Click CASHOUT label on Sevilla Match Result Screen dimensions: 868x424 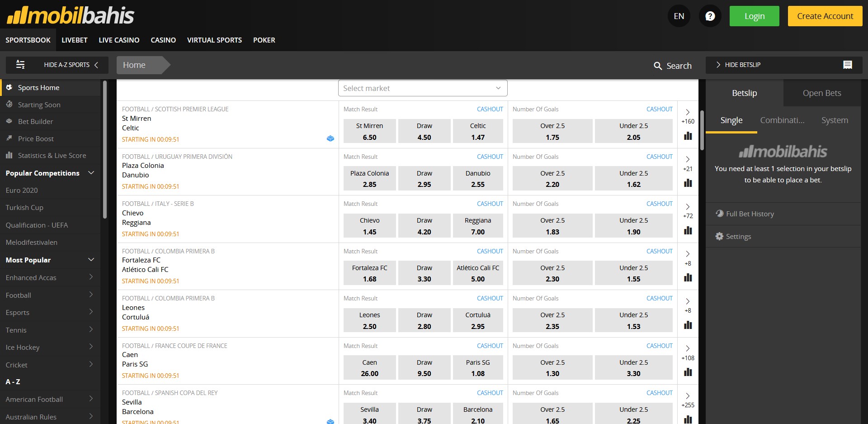click(490, 393)
